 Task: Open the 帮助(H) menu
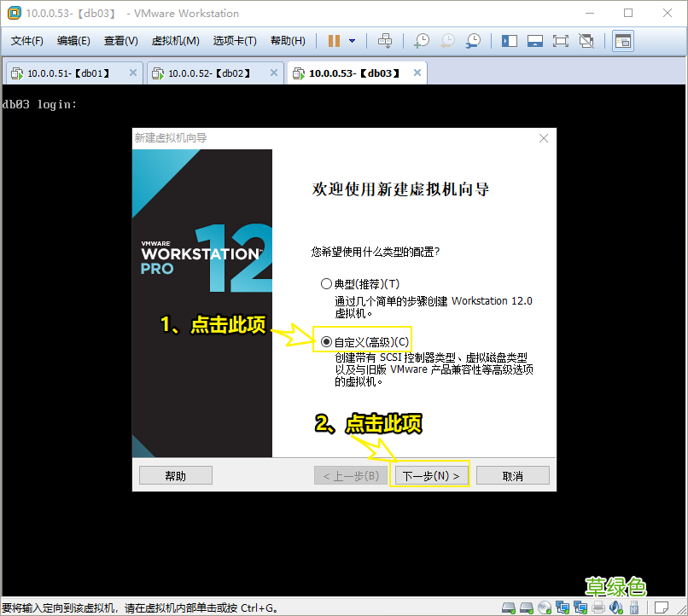click(288, 41)
